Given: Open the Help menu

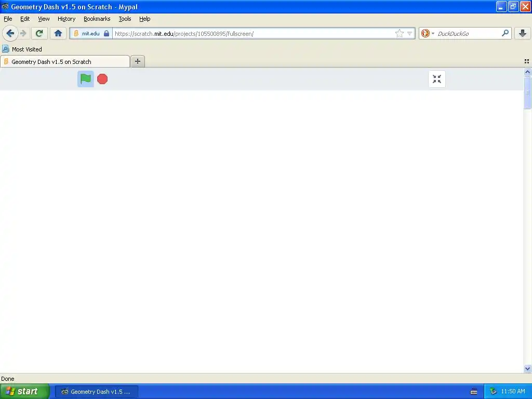Looking at the screenshot, I should [x=144, y=19].
